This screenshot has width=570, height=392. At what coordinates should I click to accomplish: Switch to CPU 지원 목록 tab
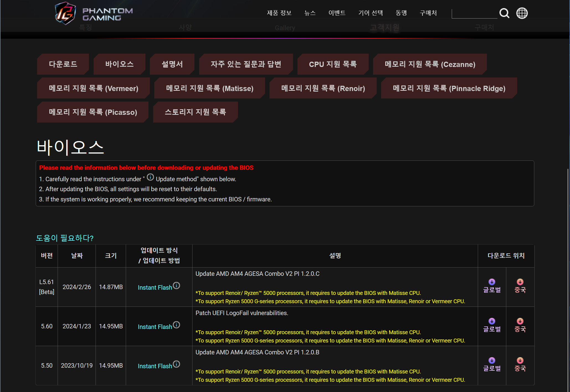(x=333, y=64)
